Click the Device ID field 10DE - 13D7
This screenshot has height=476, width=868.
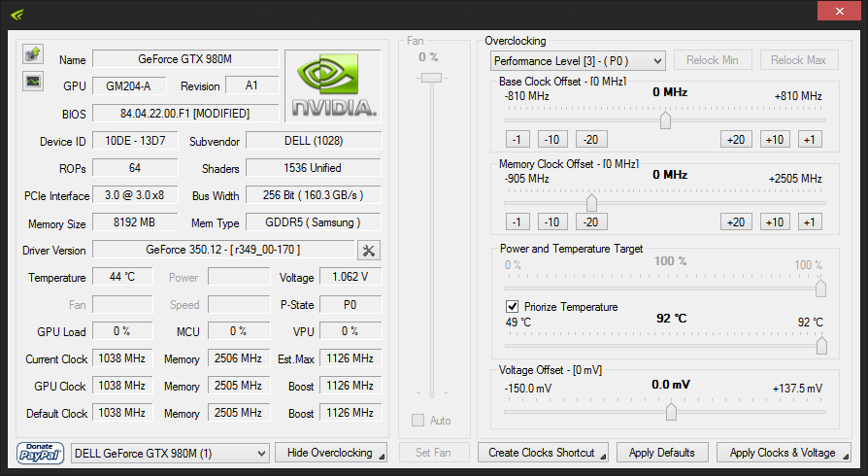pos(135,141)
